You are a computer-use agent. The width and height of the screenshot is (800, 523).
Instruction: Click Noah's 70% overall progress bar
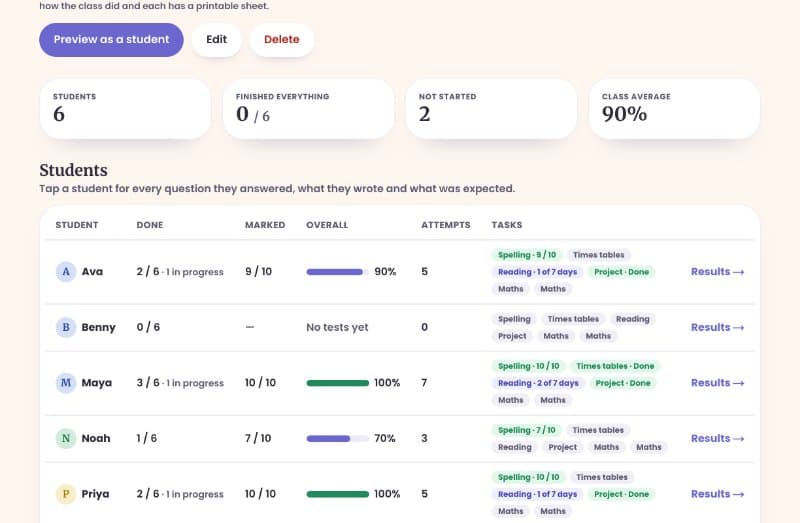tap(337, 439)
